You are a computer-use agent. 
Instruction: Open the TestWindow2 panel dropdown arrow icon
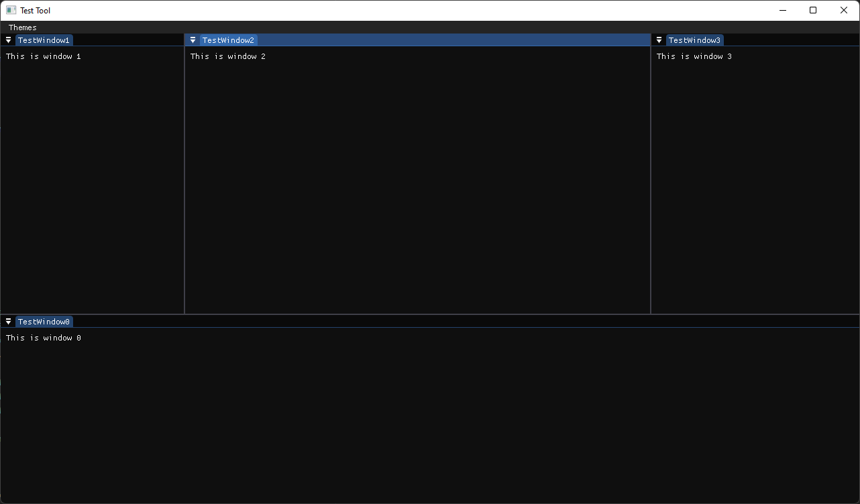pos(193,40)
